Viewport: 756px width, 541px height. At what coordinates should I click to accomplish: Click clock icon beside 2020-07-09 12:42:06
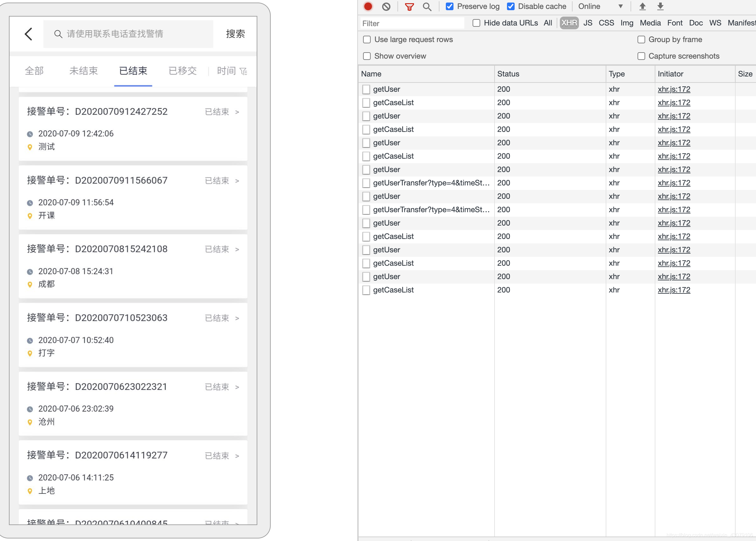coord(30,134)
